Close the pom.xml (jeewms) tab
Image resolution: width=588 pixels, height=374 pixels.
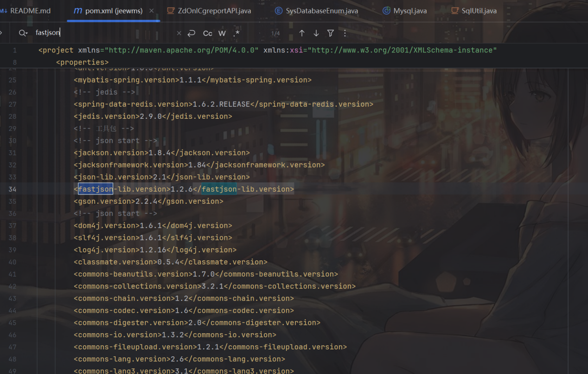click(152, 11)
